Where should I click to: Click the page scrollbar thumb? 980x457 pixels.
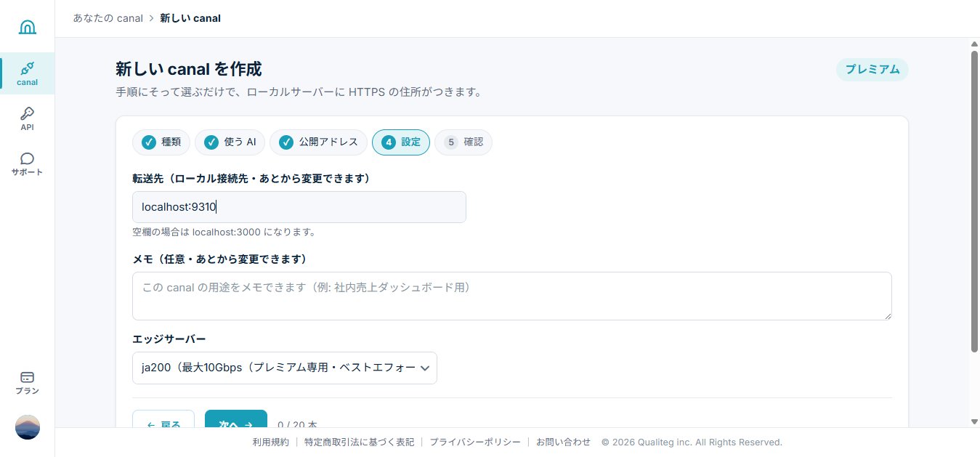(974, 201)
